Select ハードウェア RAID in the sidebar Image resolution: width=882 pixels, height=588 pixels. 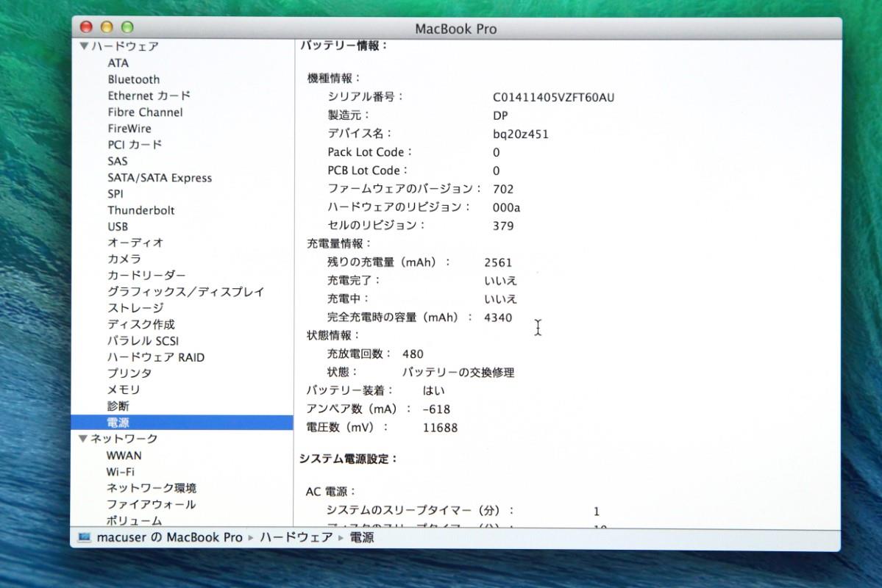tap(156, 357)
